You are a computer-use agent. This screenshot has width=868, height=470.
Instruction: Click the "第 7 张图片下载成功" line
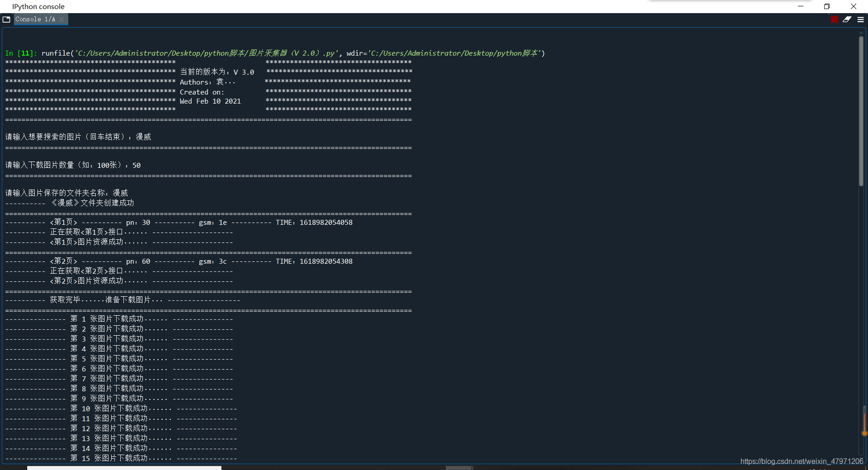point(119,379)
